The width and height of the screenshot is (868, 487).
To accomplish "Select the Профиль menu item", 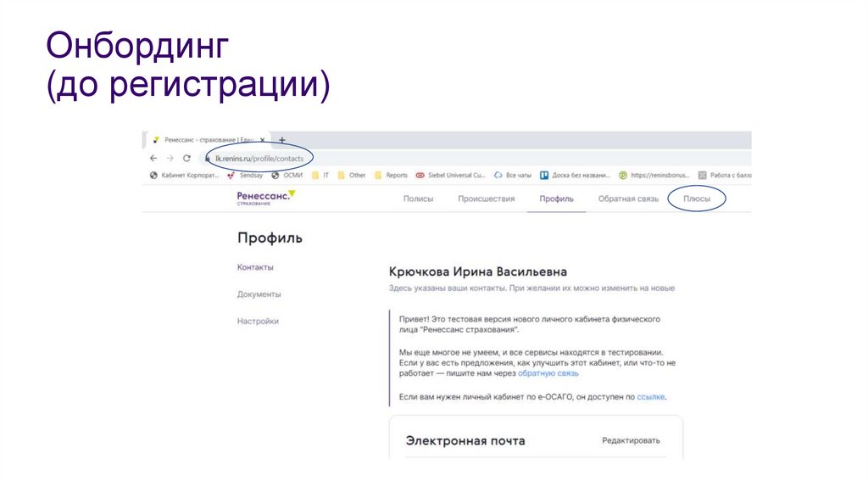I will tap(556, 199).
